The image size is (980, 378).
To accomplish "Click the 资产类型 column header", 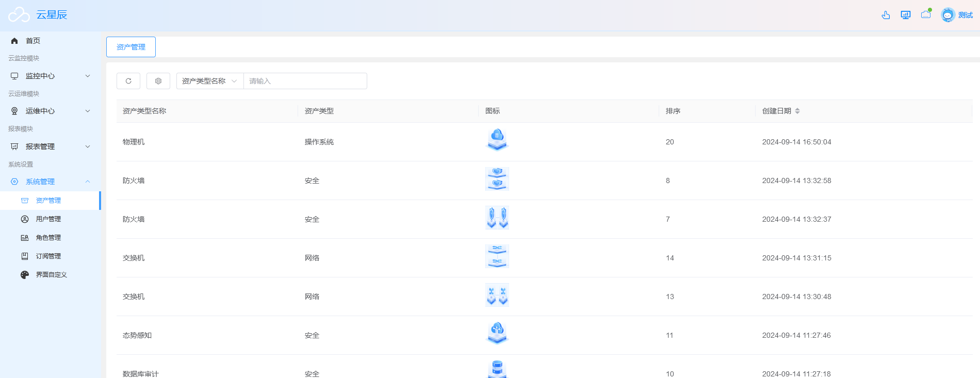I will (x=319, y=111).
